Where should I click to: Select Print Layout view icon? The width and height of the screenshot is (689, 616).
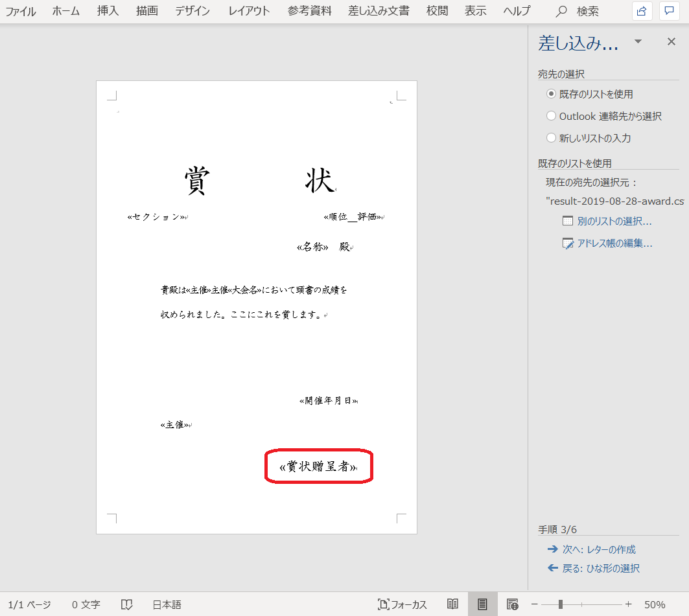tap(482, 604)
